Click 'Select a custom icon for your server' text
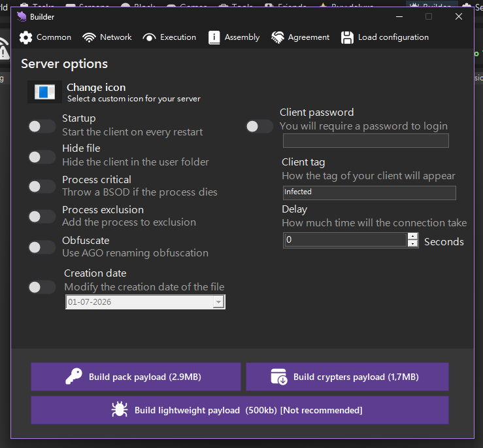Screen dimensions: 483x448 134,99
